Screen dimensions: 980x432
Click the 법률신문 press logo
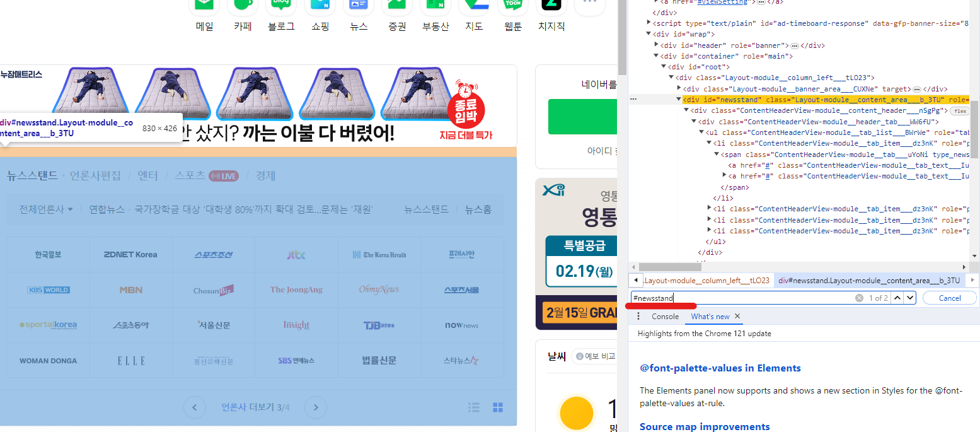(379, 361)
